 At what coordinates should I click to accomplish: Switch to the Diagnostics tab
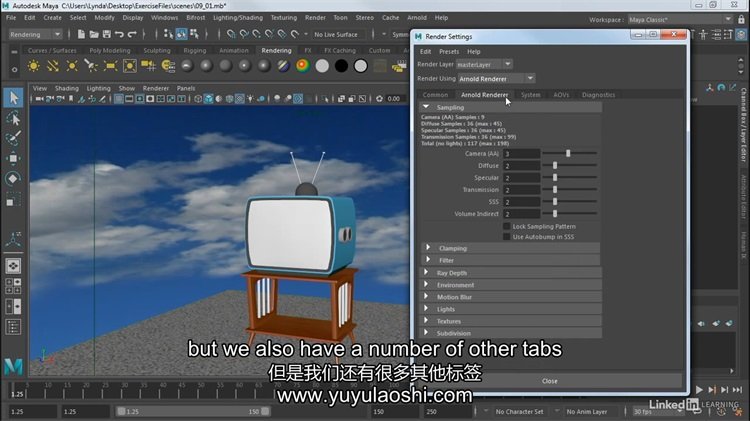tap(598, 95)
